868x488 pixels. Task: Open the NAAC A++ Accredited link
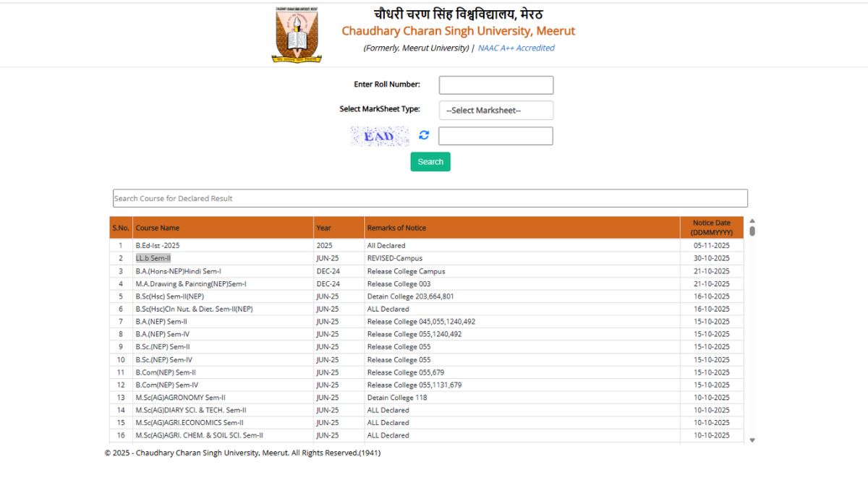(x=516, y=48)
